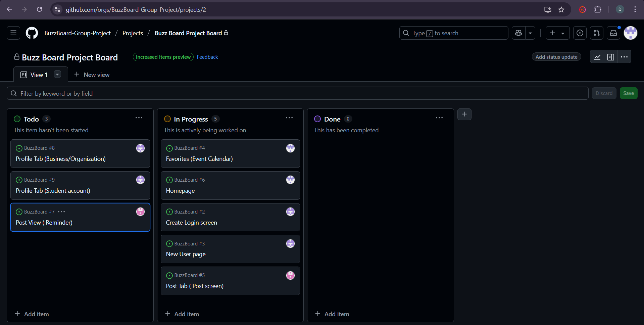The height and width of the screenshot is (325, 644).
Task: Add item in the In Progress column
Action: [x=182, y=314]
